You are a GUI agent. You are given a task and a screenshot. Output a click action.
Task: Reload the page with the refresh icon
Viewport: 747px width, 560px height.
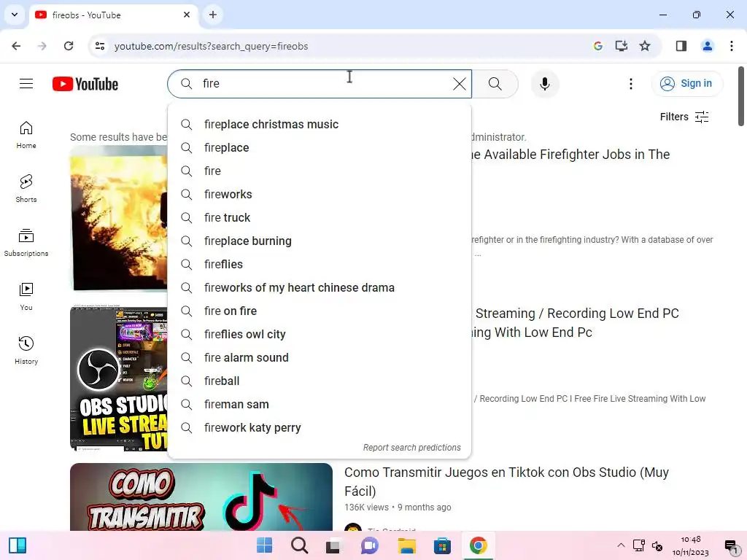point(69,46)
